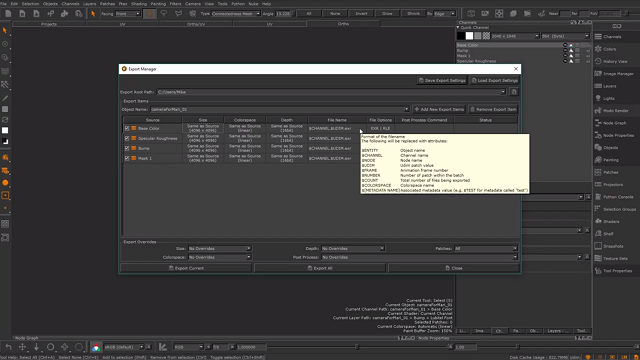Open the Export Root Path dropdown
Image resolution: width=640 pixels, height=360 pixels.
[x=503, y=92]
